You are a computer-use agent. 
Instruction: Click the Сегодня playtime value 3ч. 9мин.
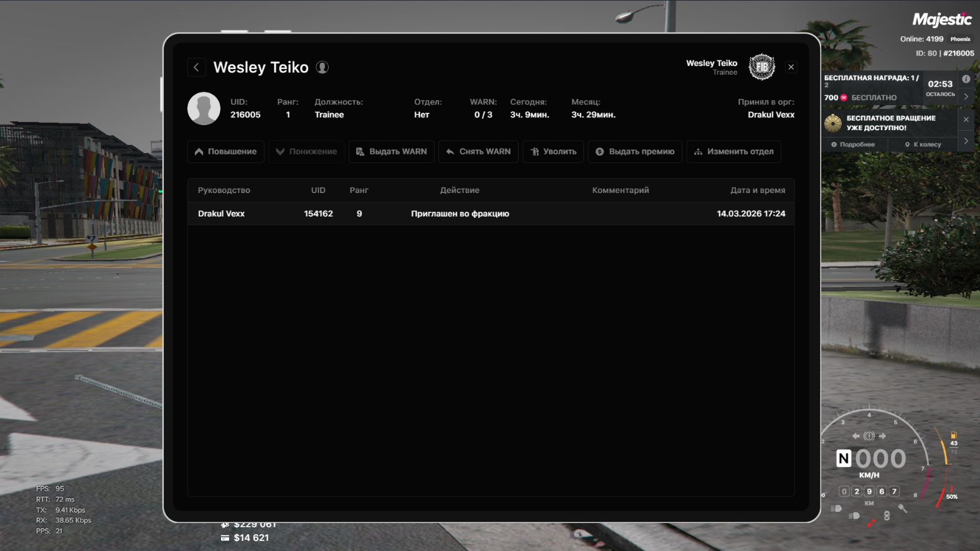[x=529, y=115]
